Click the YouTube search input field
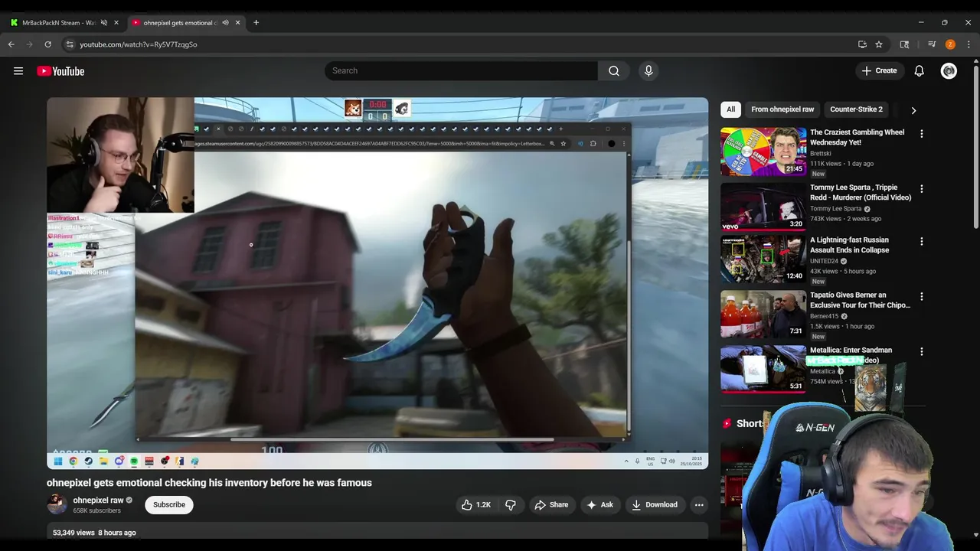This screenshot has height=551, width=980. [x=462, y=70]
